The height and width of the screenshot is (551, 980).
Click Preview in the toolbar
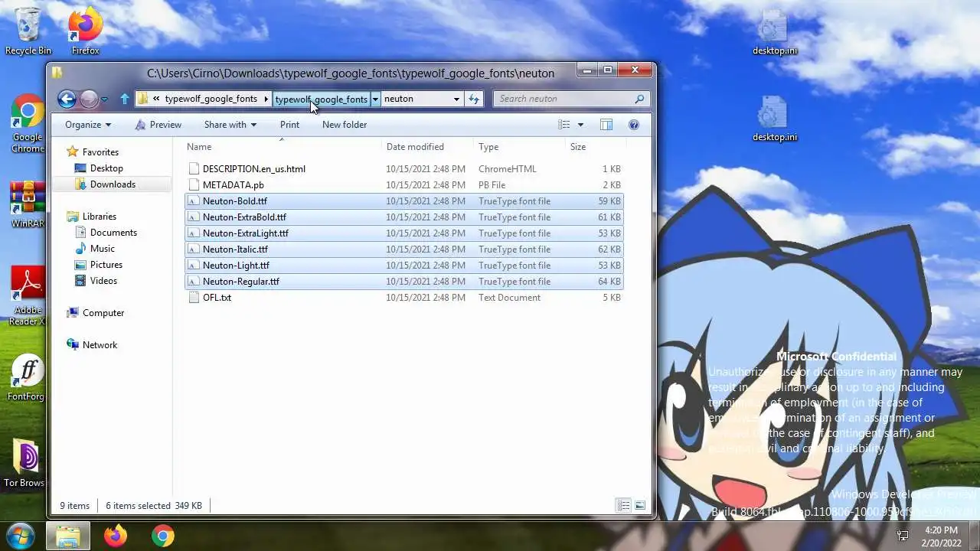[x=158, y=125]
